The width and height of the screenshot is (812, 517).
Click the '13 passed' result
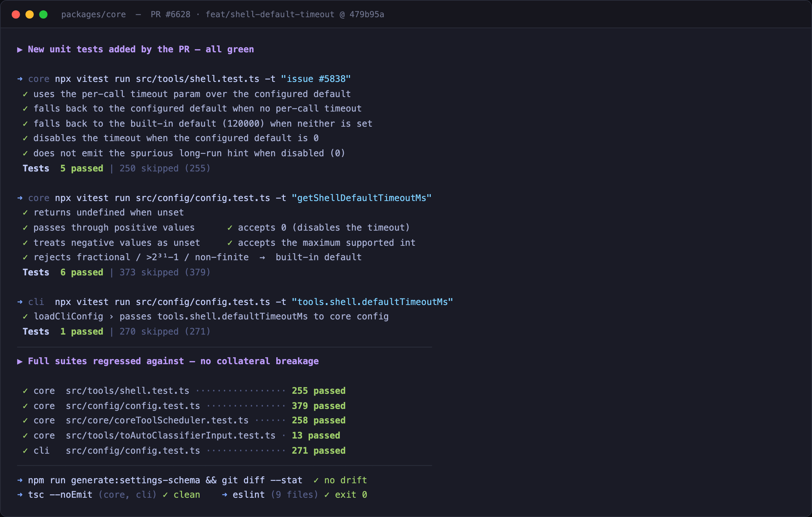point(316,436)
